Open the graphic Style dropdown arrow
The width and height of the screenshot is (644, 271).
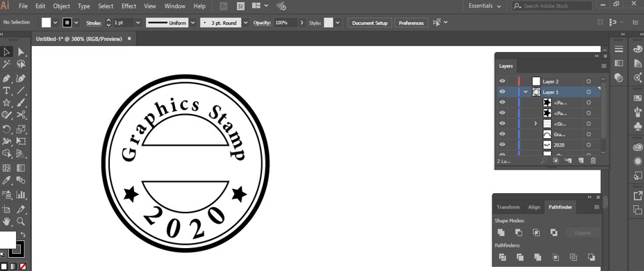click(338, 23)
